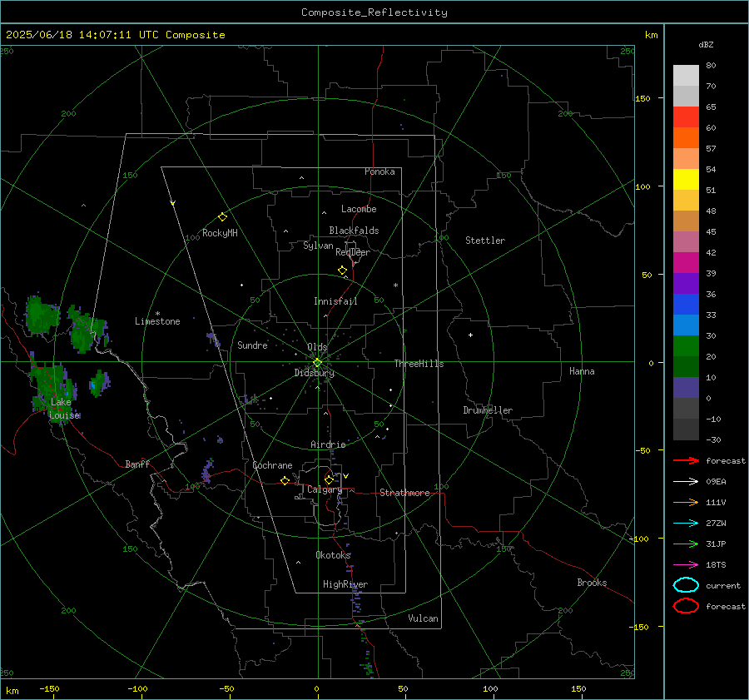Screen dimensions: 749x700
Task: Click yellow diamond marker below RedDeer label
Action: tap(342, 271)
